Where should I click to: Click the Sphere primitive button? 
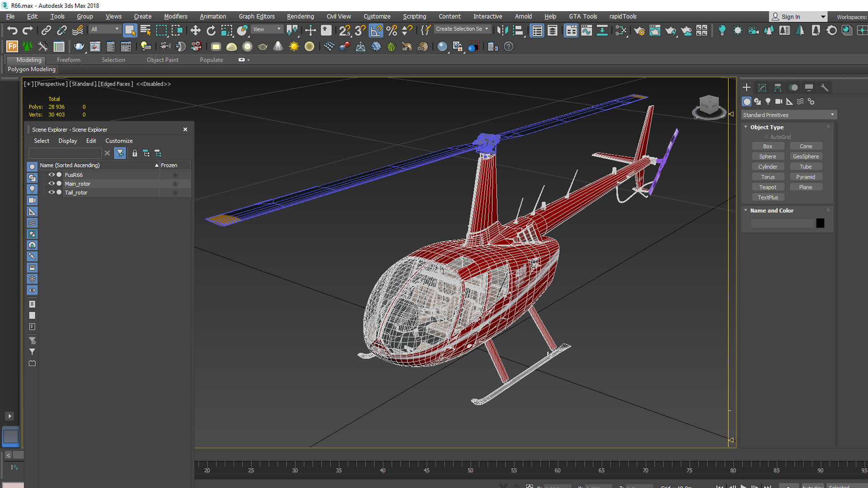click(x=768, y=156)
